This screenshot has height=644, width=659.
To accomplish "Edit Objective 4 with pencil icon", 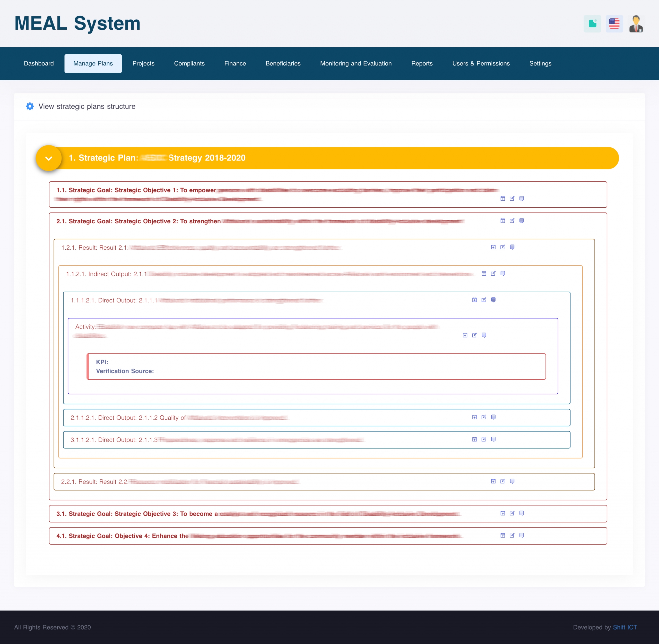I will (512, 535).
